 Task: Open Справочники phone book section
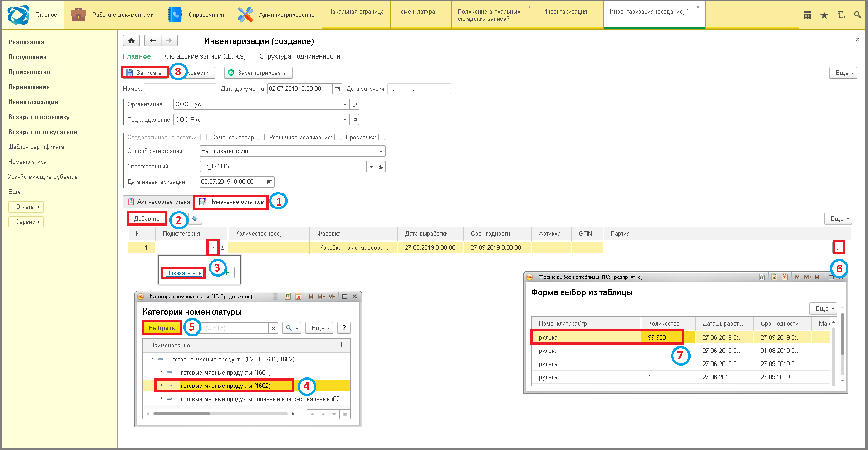click(x=196, y=15)
